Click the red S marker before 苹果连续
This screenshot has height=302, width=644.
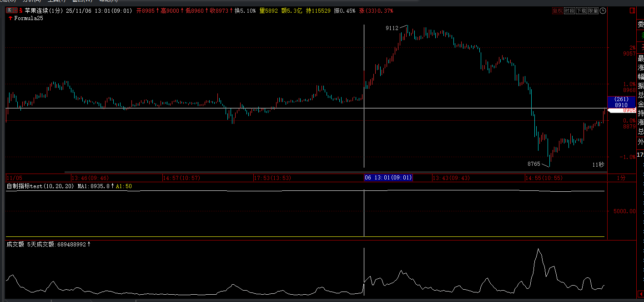tap(20, 10)
